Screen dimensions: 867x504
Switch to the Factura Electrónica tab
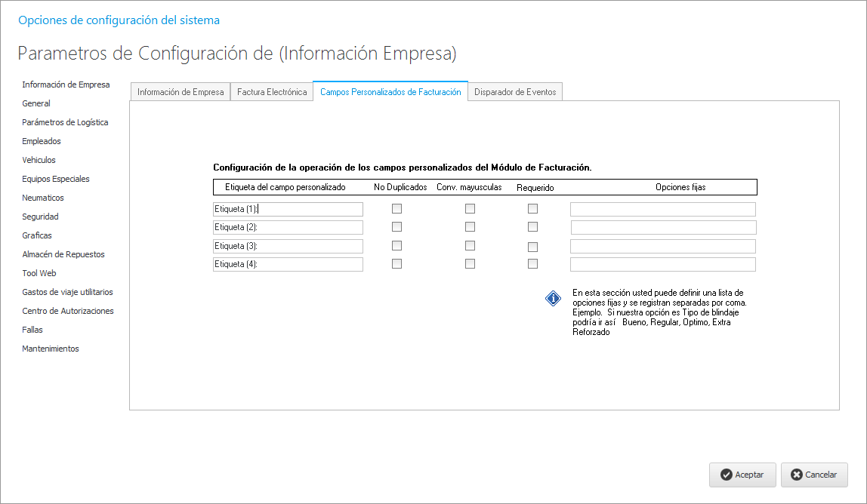[272, 92]
